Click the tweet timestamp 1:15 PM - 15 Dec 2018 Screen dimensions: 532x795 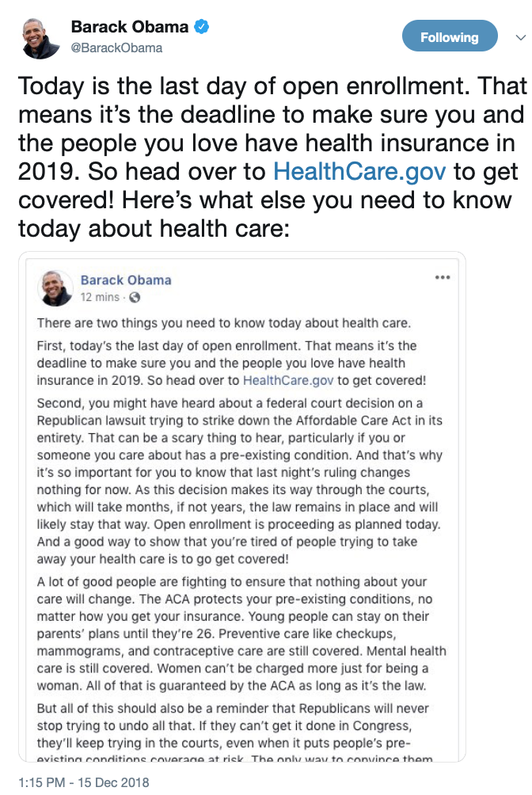83,782
